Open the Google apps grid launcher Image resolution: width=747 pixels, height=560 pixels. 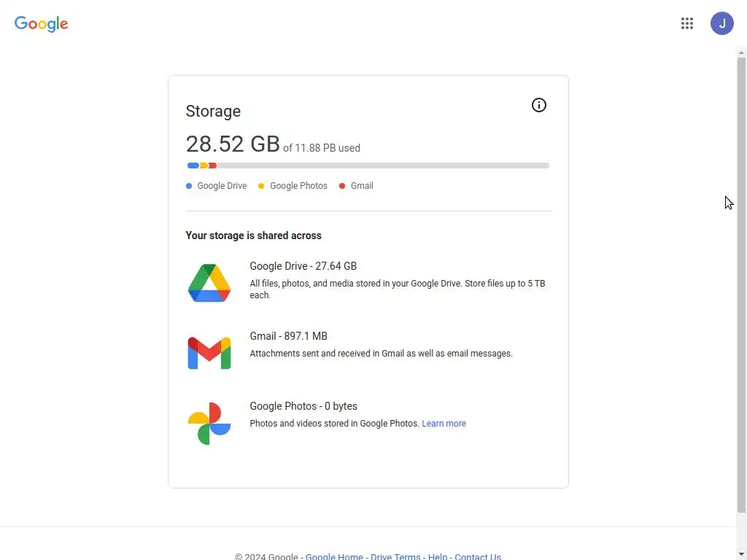[686, 23]
